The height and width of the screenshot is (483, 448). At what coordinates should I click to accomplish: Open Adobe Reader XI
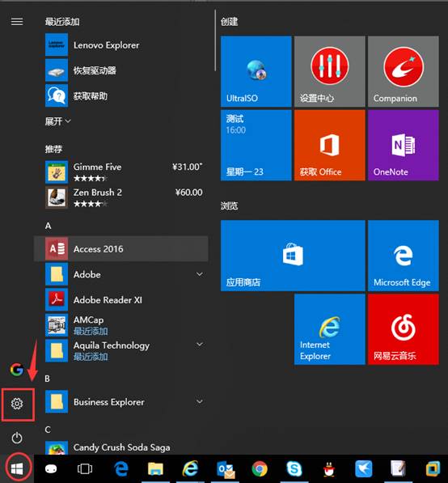[120, 299]
